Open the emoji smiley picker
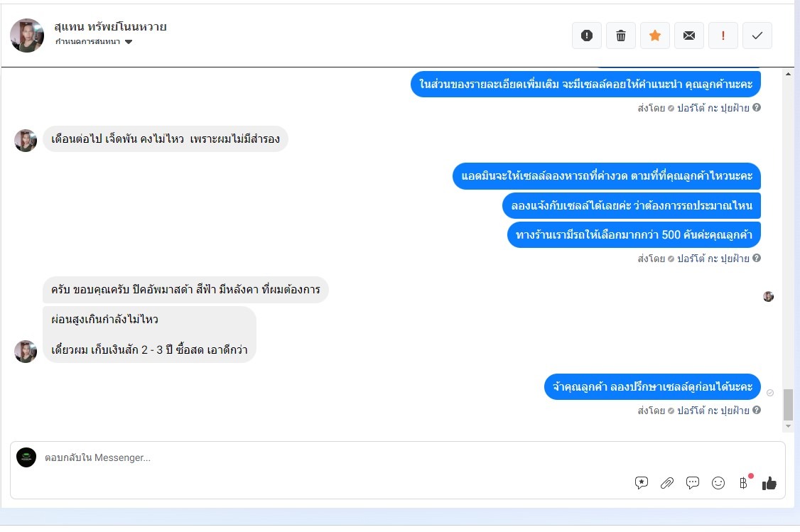The image size is (800, 532). coord(718,483)
